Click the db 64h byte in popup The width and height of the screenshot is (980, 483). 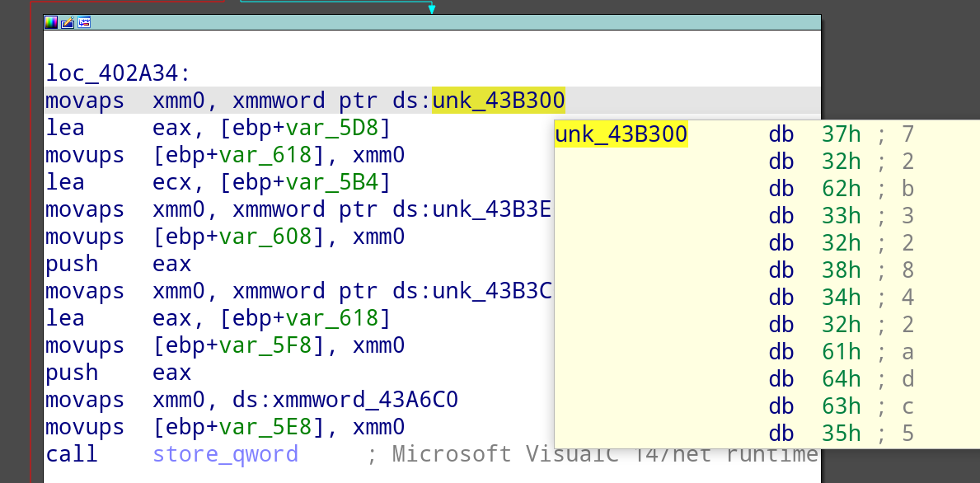(x=841, y=378)
